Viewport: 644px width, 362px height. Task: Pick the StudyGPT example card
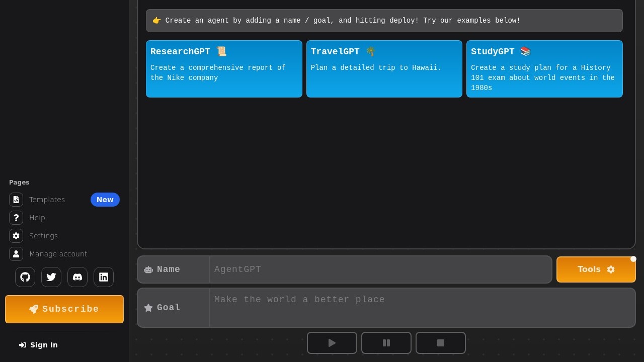544,69
